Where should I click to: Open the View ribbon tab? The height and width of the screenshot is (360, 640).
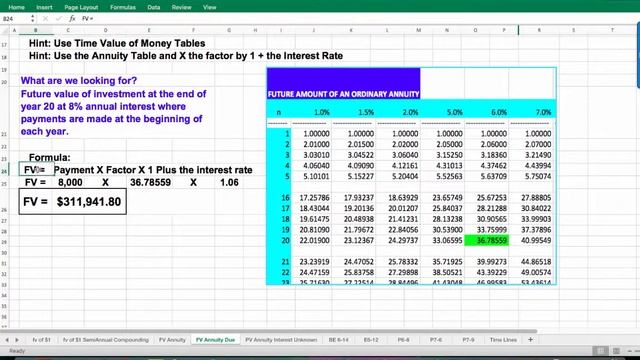point(209,7)
